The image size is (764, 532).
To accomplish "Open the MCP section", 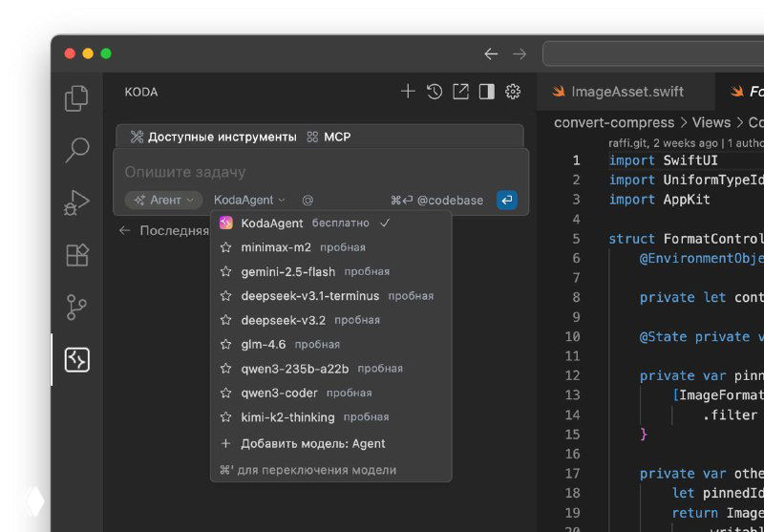I will tap(329, 138).
